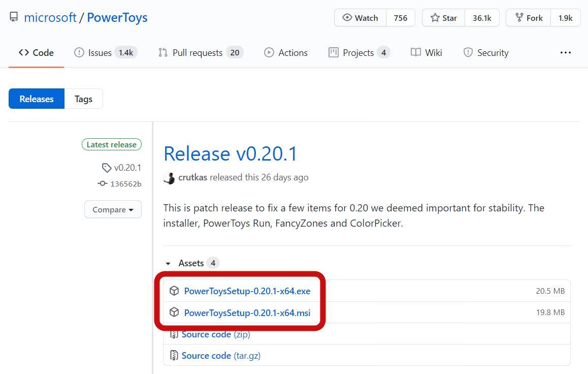Click the eye icon on Watch
The height and width of the screenshot is (374, 588).
pyautogui.click(x=347, y=18)
